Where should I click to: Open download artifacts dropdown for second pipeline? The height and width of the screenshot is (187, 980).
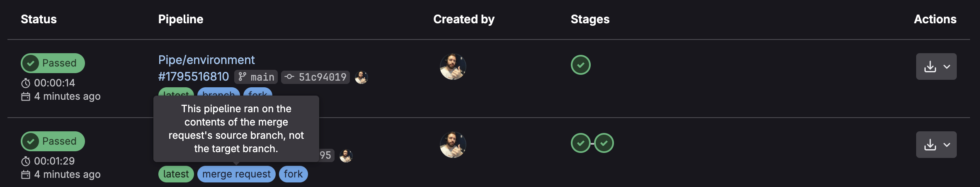pos(936,145)
